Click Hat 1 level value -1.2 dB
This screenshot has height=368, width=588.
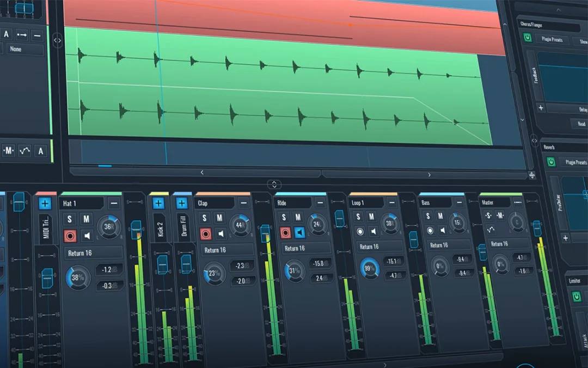click(x=109, y=270)
